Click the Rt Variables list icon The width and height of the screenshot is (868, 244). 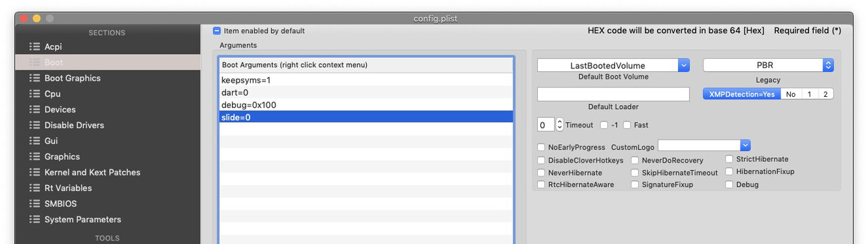(35, 188)
